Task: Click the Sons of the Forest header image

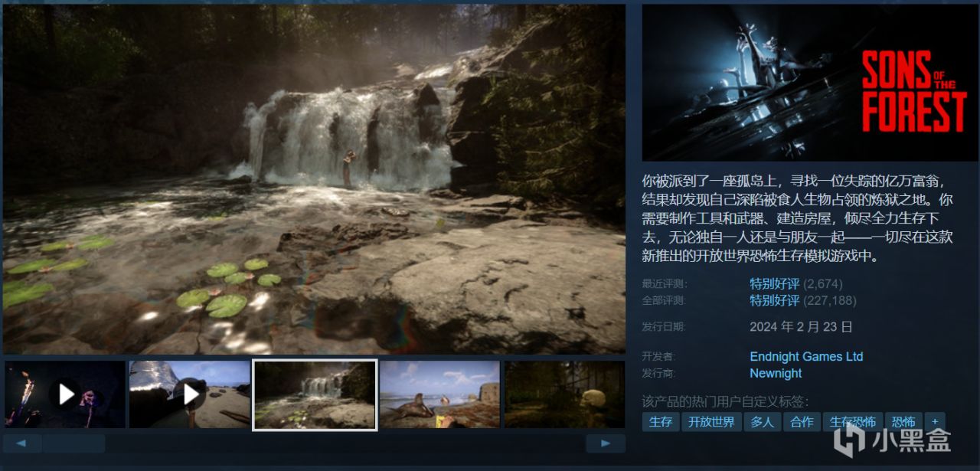Action: click(810, 83)
